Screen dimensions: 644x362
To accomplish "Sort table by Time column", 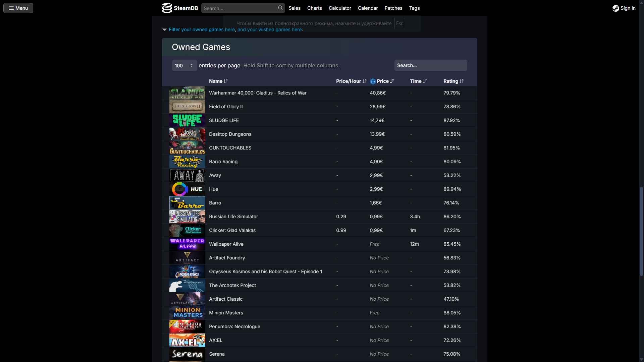I will pyautogui.click(x=418, y=81).
